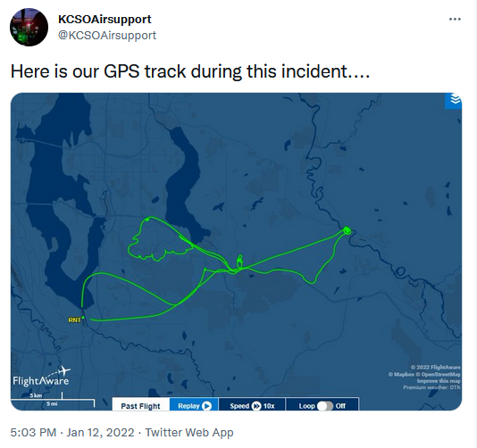Open the map layers icon

click(455, 99)
